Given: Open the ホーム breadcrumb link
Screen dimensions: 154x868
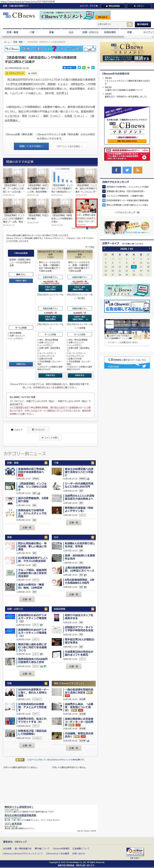Looking at the screenshot, I should 7,42.
